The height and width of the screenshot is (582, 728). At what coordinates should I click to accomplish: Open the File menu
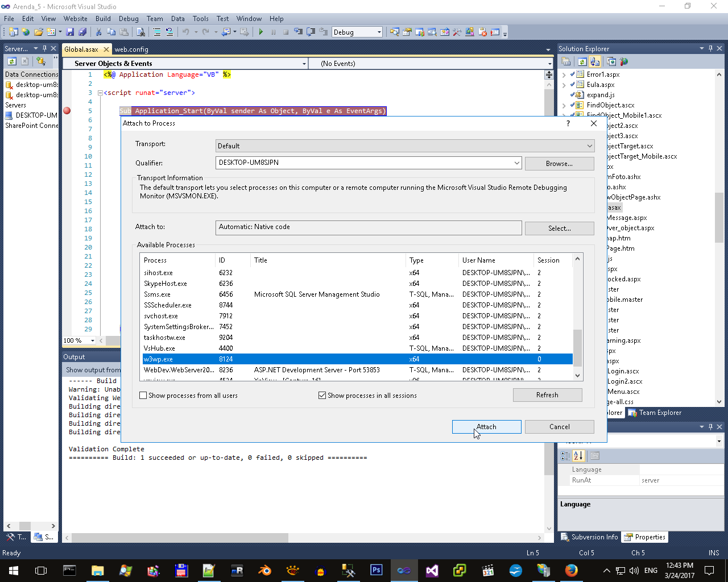[9, 19]
